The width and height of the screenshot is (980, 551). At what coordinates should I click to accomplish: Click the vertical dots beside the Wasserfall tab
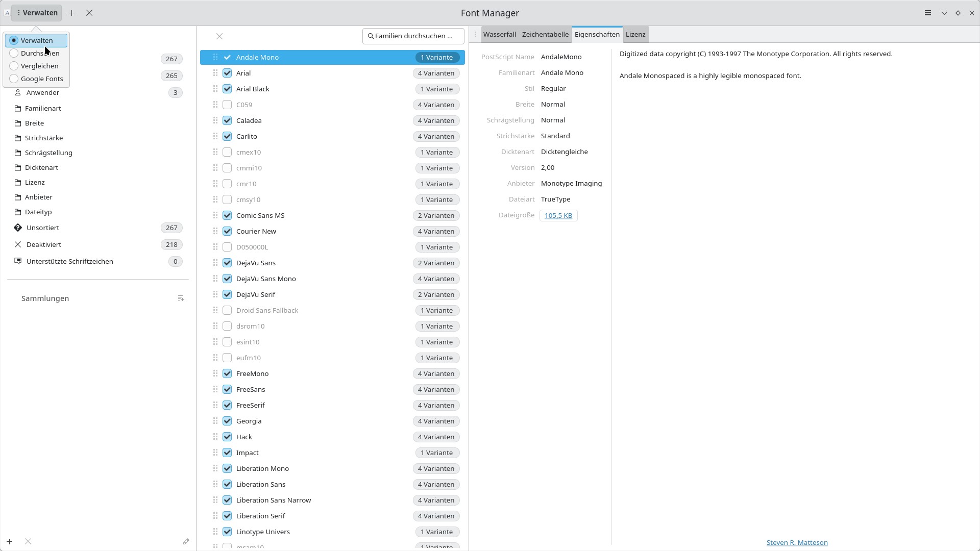[475, 35]
